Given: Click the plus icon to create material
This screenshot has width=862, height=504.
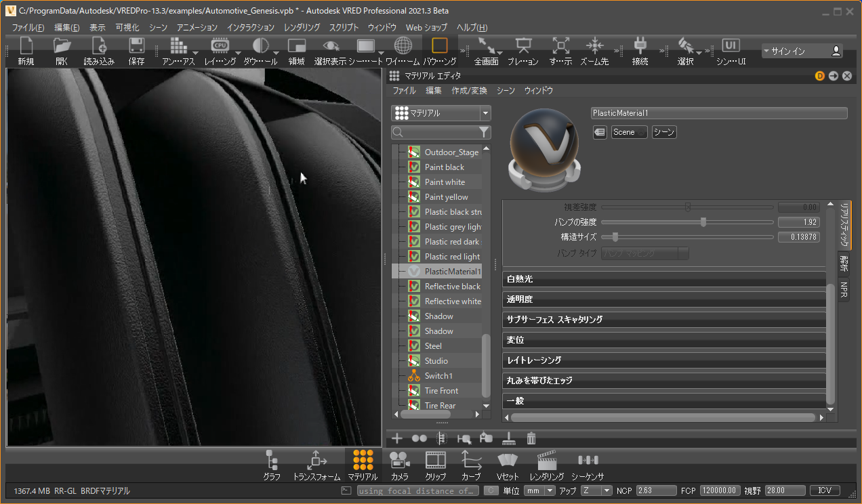Looking at the screenshot, I should [x=397, y=438].
